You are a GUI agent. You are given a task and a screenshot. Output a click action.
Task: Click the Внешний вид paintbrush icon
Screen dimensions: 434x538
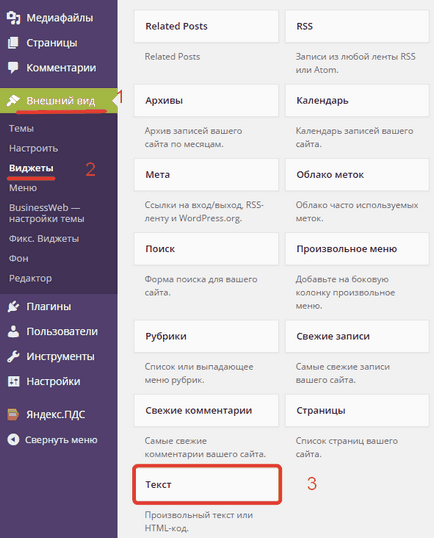(13, 101)
